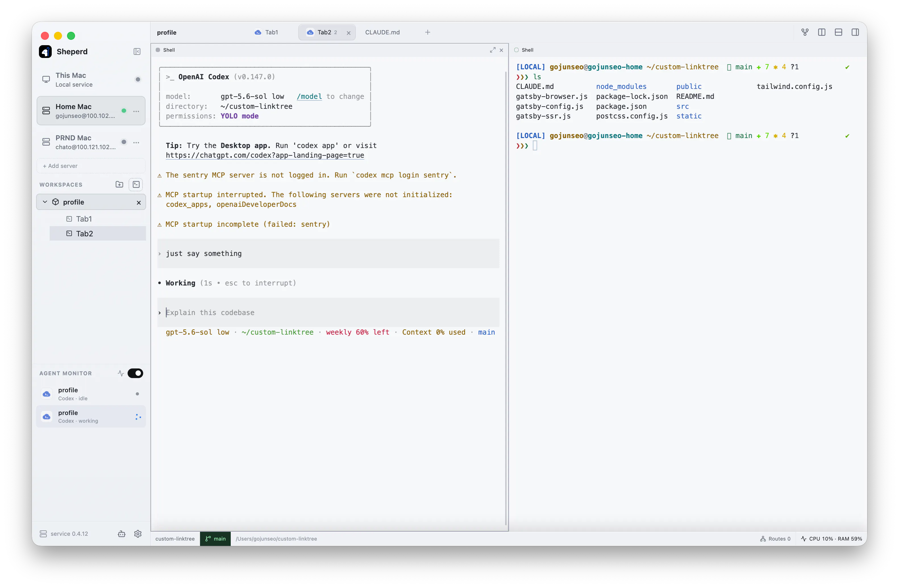This screenshot has height=588, width=899.
Task: Click yellow macOS minimize button
Action: click(58, 36)
